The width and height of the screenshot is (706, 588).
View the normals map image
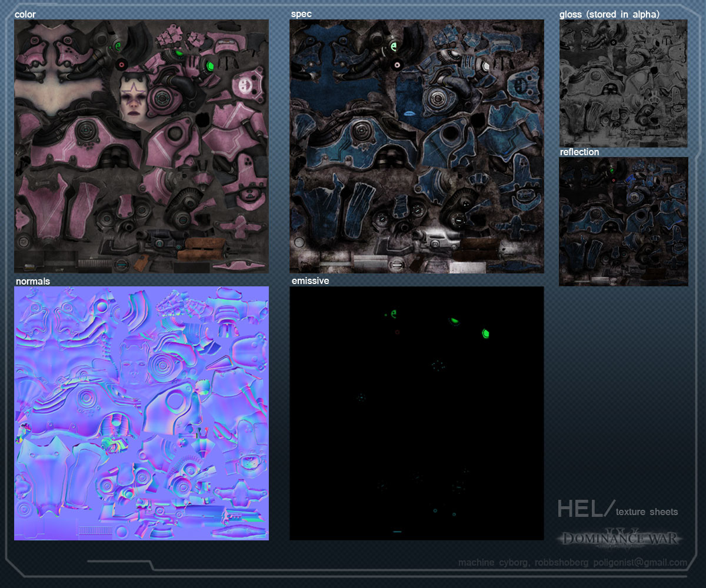(x=141, y=413)
